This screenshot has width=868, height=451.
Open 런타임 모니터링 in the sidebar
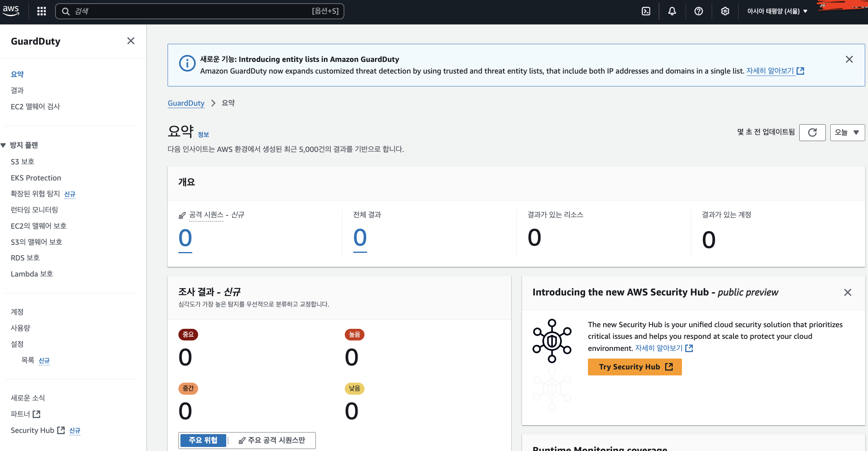pos(35,210)
